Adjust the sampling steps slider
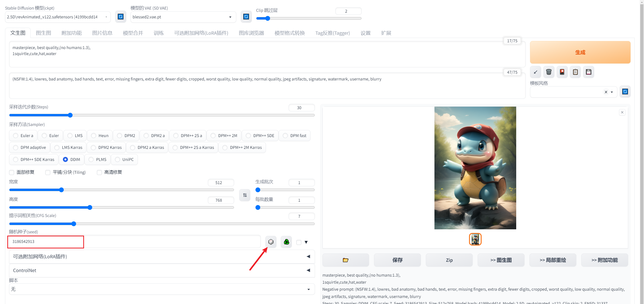 [162, 115]
